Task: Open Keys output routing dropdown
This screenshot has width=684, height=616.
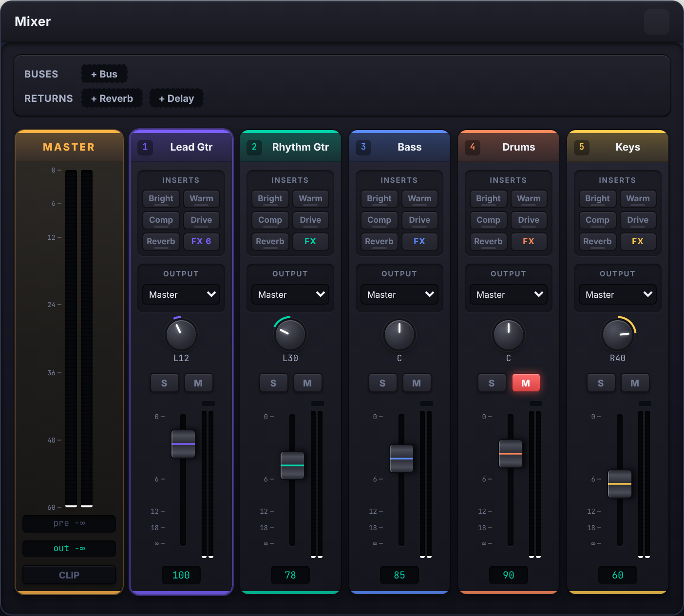Action: pos(618,294)
